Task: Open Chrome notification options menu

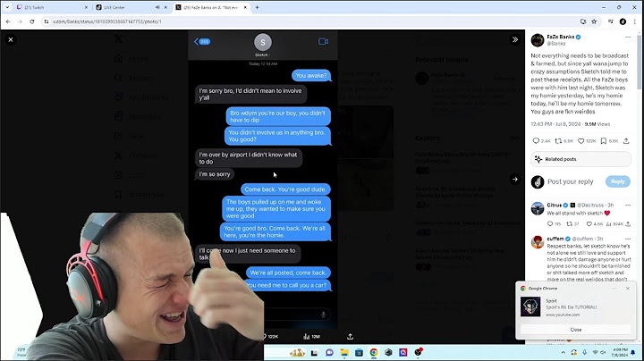Action: point(614,289)
